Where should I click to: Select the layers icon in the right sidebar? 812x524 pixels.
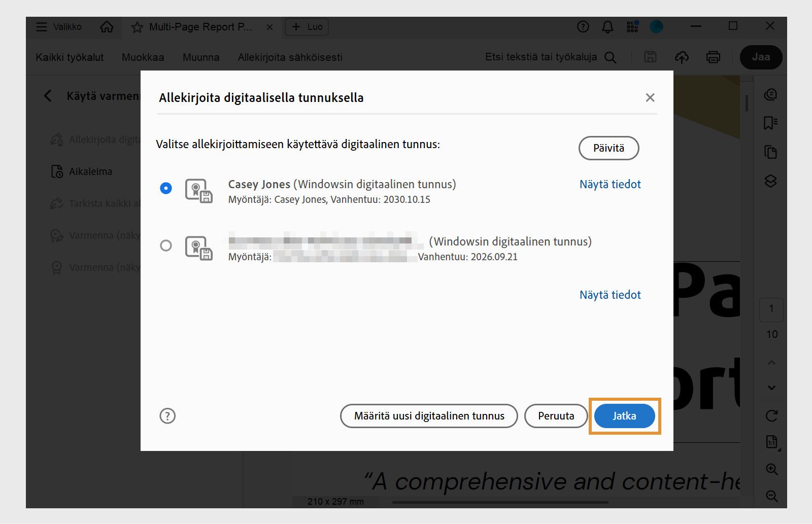(x=771, y=181)
